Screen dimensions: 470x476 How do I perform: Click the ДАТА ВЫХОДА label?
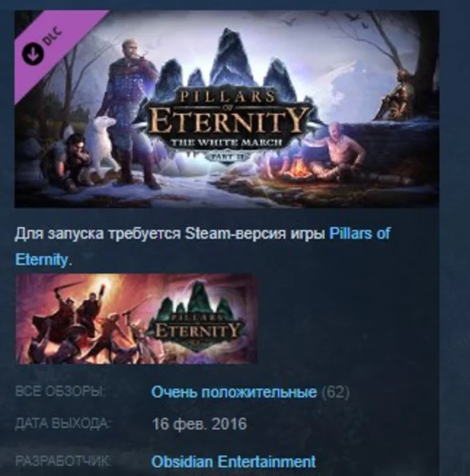[x=63, y=424]
